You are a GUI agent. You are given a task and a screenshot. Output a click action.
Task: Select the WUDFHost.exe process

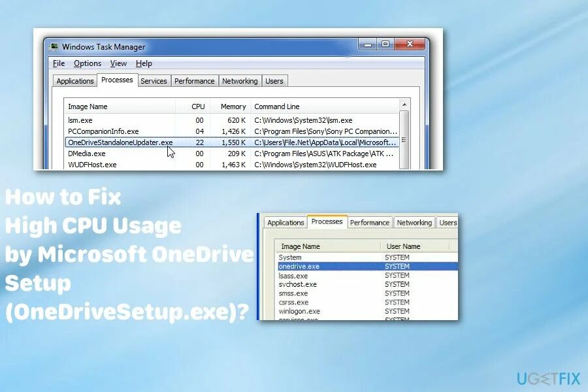(231, 165)
